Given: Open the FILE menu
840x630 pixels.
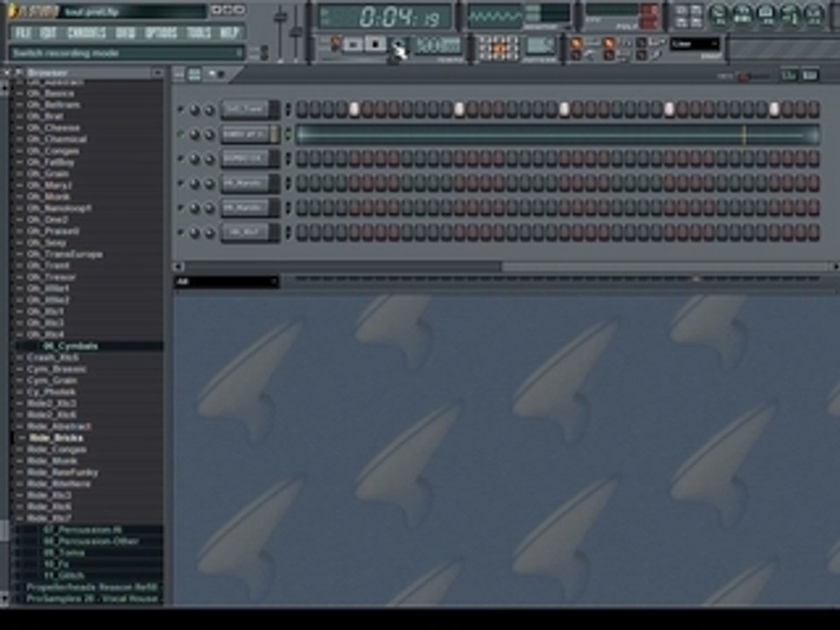Looking at the screenshot, I should [23, 33].
